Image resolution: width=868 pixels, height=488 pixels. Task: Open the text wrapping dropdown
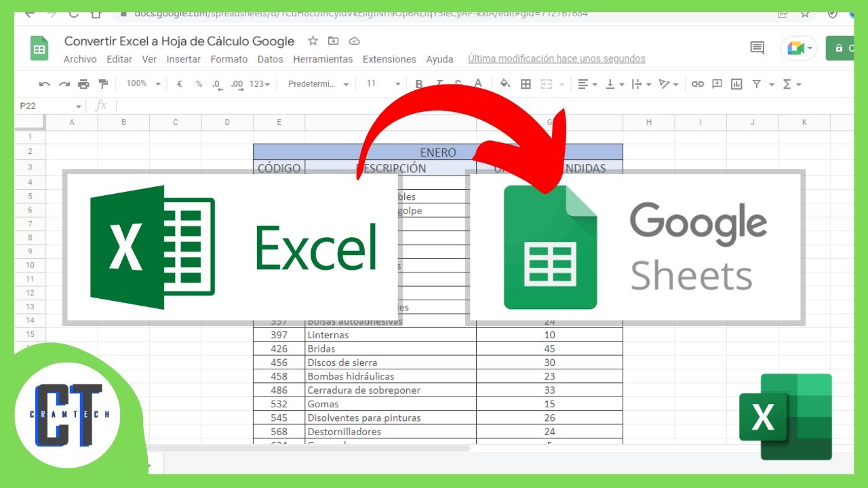641,84
